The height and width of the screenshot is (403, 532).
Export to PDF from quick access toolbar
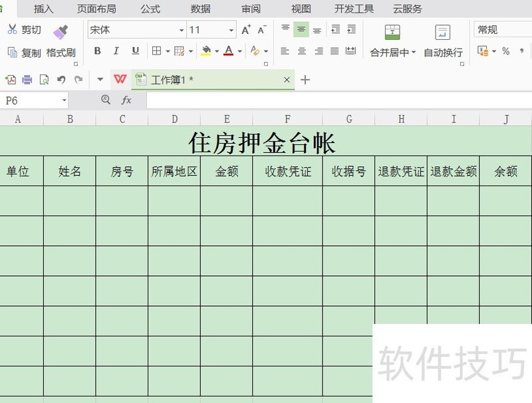click(11, 80)
